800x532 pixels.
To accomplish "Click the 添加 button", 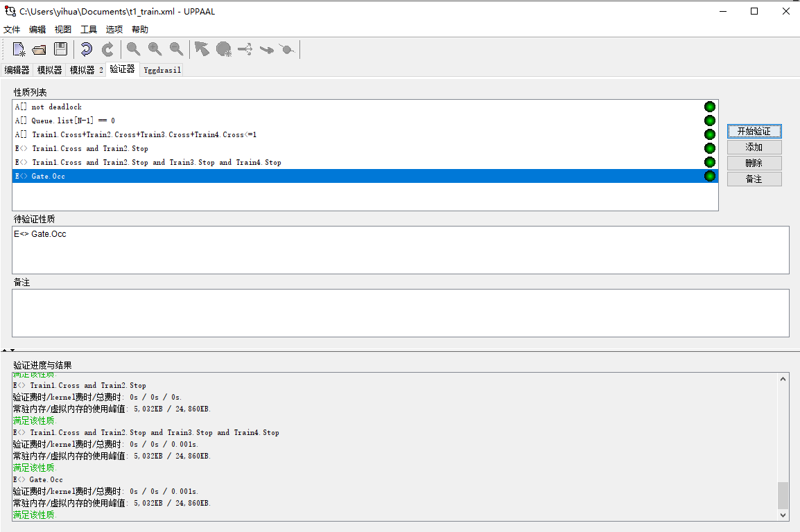I will [754, 148].
